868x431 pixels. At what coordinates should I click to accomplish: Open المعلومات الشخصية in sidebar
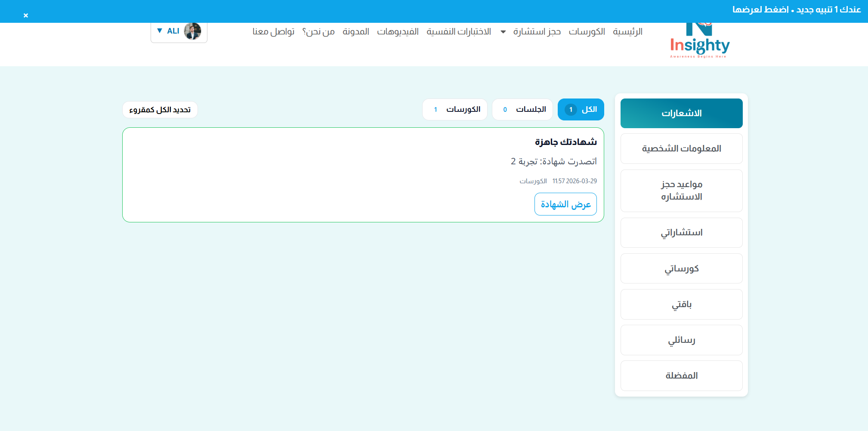tap(681, 149)
